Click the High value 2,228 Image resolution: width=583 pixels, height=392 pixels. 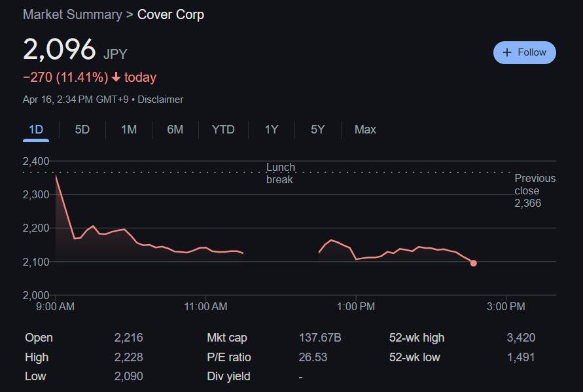pyautogui.click(x=129, y=357)
